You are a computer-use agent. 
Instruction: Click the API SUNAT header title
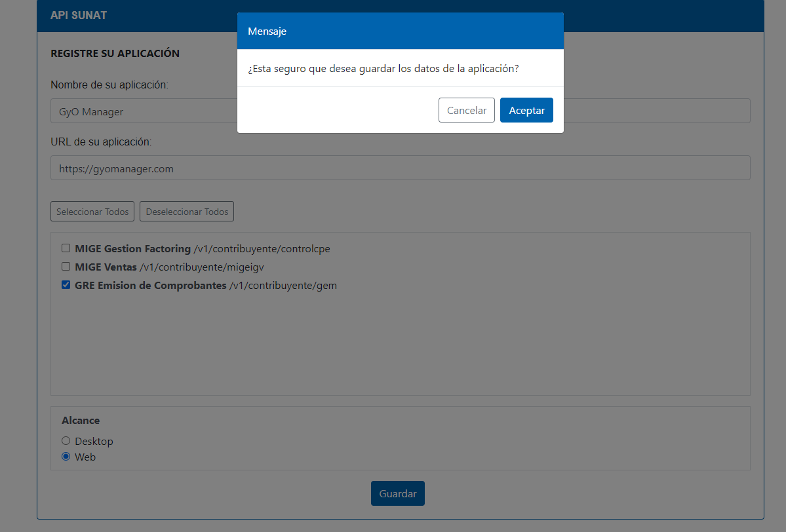79,16
